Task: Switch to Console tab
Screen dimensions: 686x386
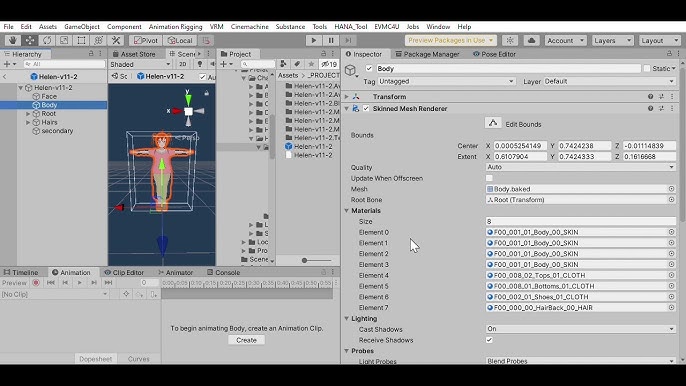Action: click(x=223, y=272)
